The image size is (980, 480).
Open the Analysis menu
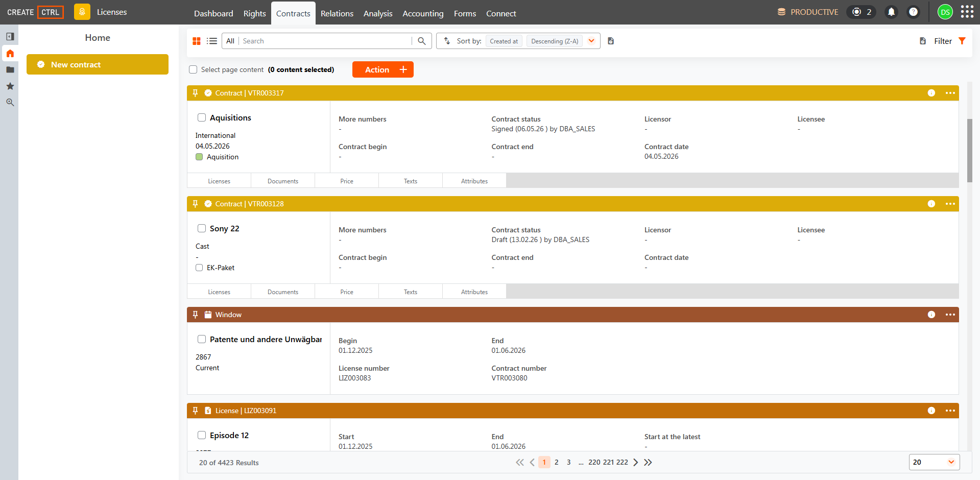378,13
